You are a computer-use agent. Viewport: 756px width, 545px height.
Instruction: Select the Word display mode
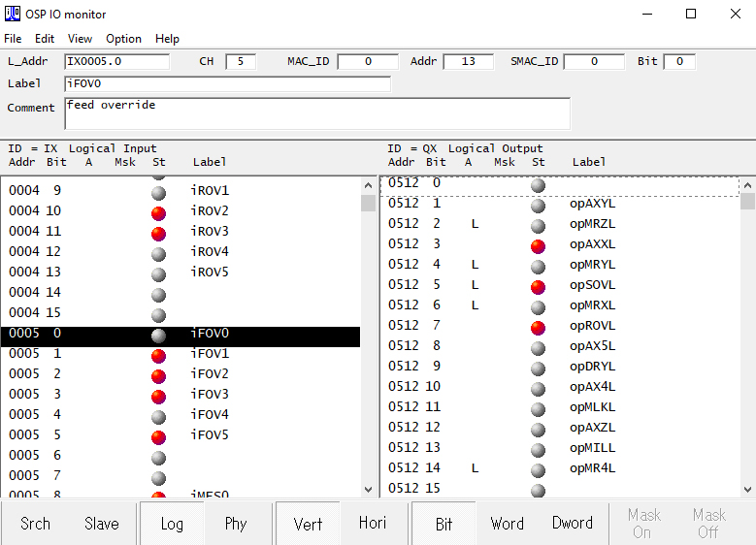[507, 524]
